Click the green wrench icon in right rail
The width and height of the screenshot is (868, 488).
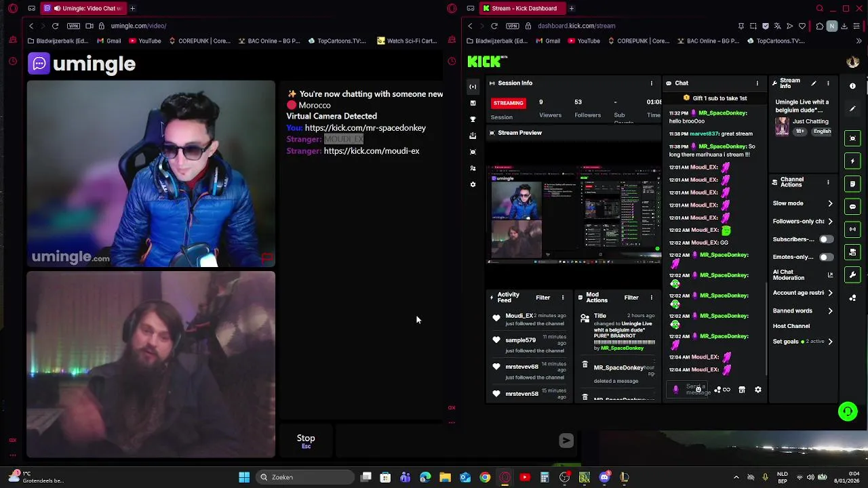click(x=852, y=274)
